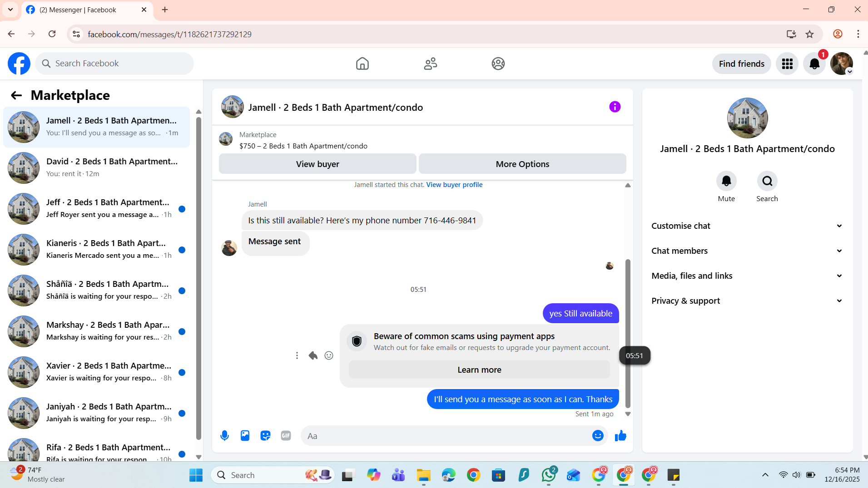
Task: React to the scam warning message with emoji
Action: click(x=329, y=355)
